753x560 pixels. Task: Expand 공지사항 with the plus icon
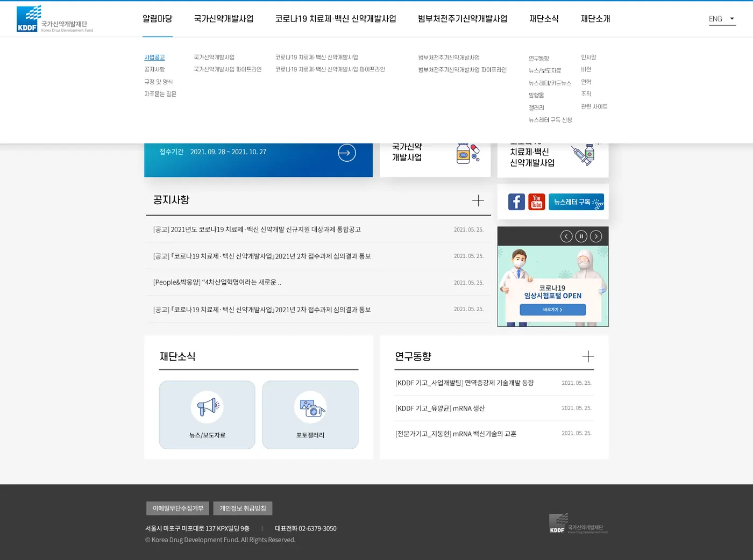point(478,200)
